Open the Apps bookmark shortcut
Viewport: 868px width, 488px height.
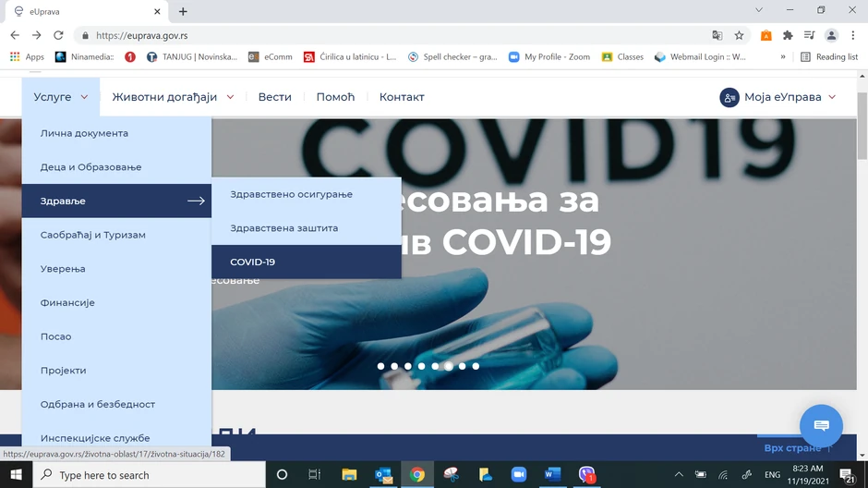[x=27, y=57]
